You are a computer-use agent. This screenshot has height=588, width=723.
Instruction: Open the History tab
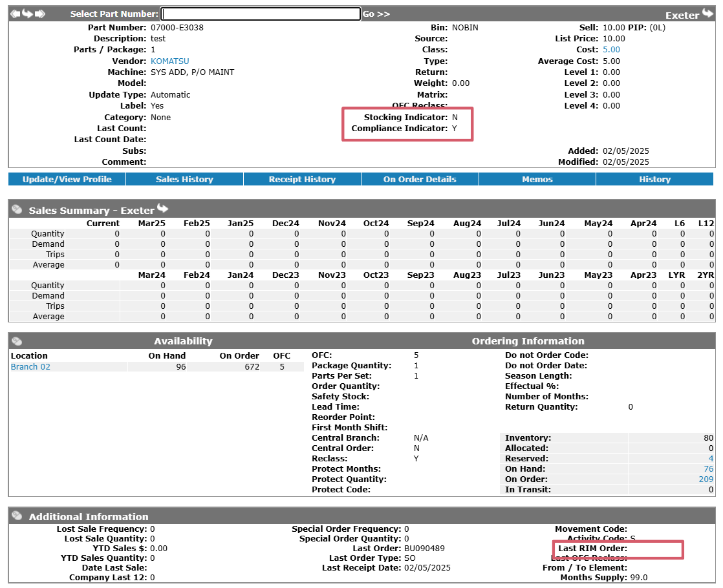654,179
